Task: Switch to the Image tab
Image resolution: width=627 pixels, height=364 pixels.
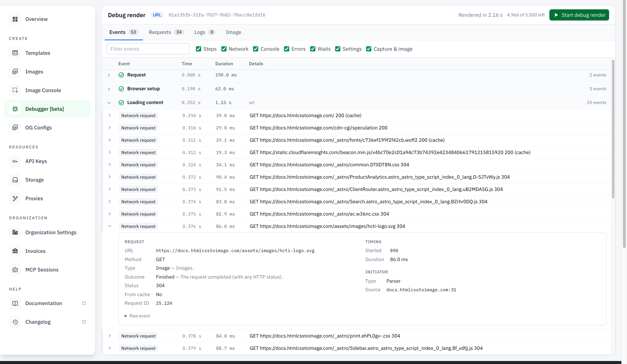Action: click(x=233, y=32)
